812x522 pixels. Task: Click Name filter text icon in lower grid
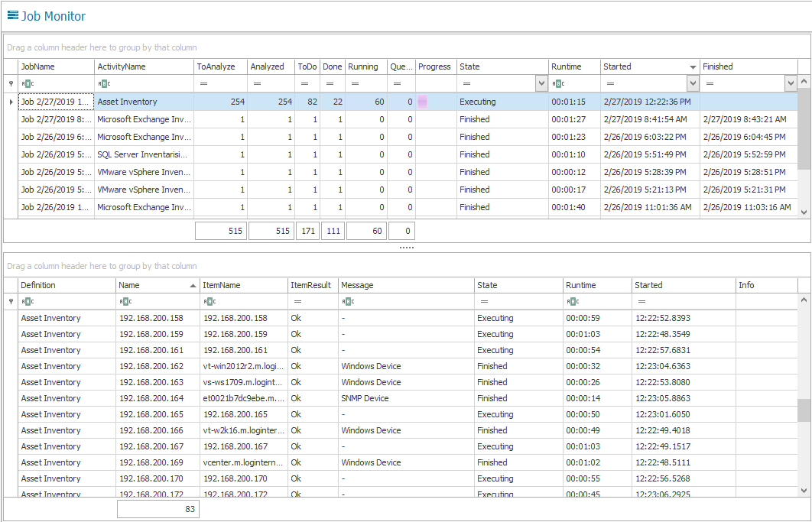(125, 301)
